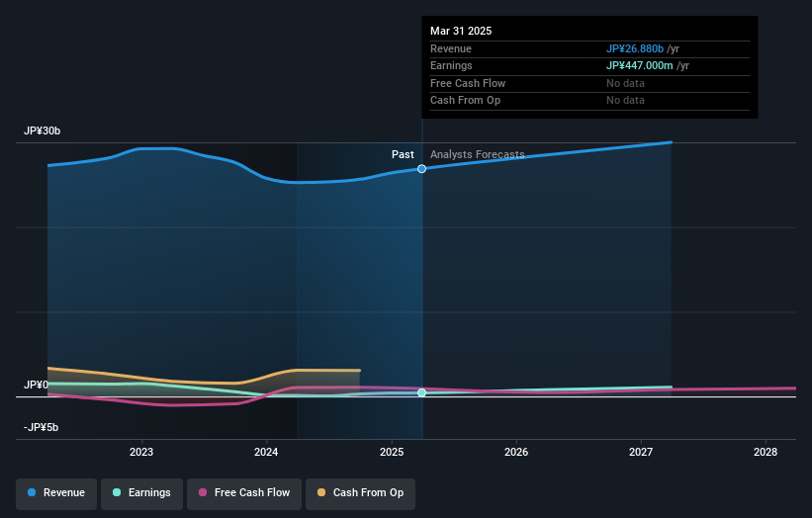
Task: Click the JP¥0 y-axis label
Action: (x=36, y=385)
